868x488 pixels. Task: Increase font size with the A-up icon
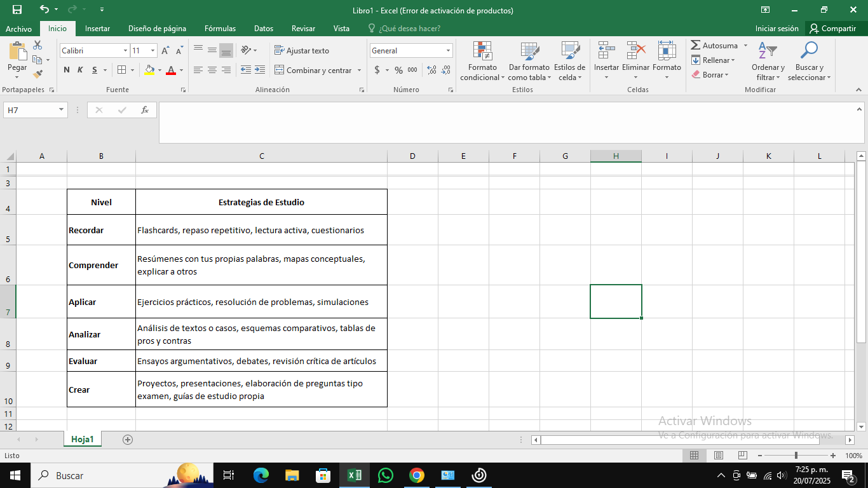(165, 51)
